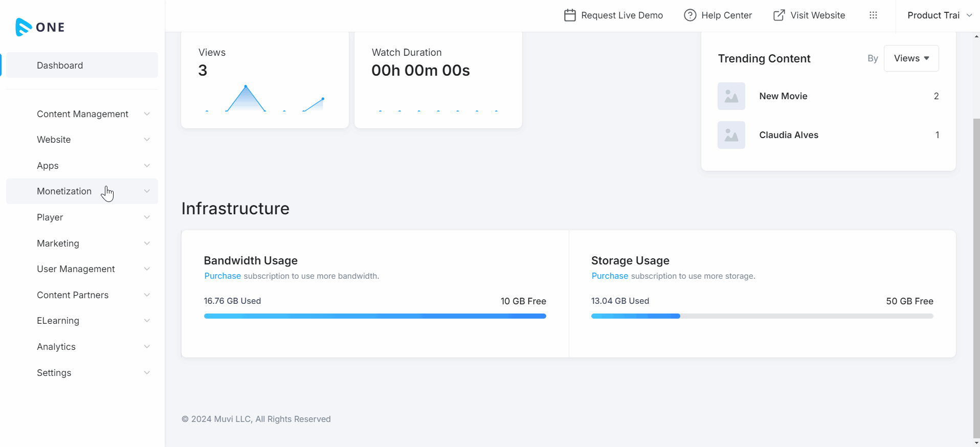Image resolution: width=980 pixels, height=447 pixels.
Task: Expand the Content Management chevron
Action: coord(147,114)
